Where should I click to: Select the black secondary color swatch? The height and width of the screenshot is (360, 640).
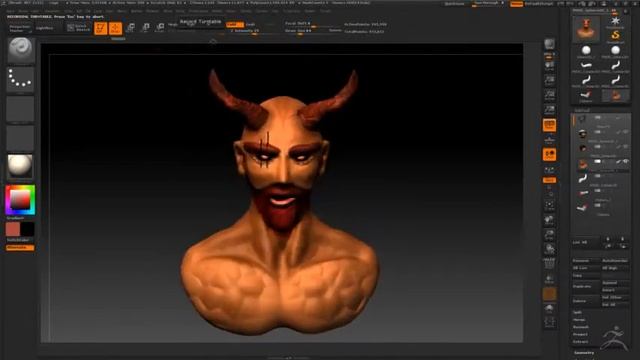[x=27, y=229]
